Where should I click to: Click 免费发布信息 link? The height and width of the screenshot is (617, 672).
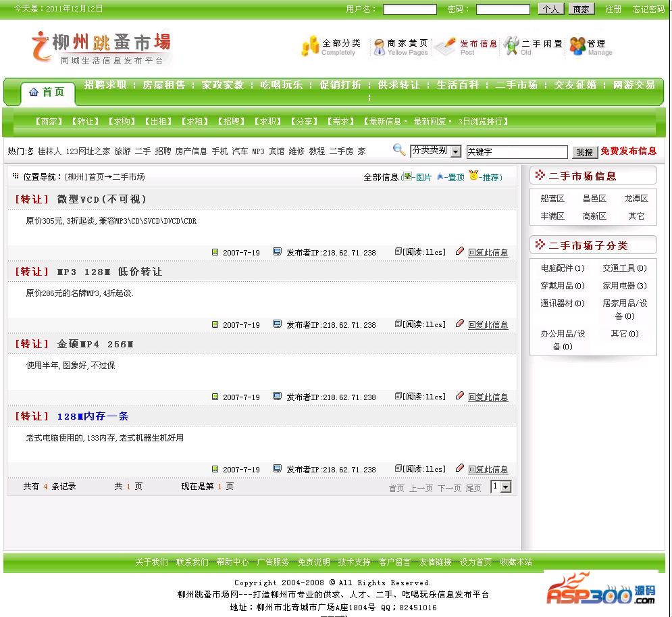coord(628,151)
